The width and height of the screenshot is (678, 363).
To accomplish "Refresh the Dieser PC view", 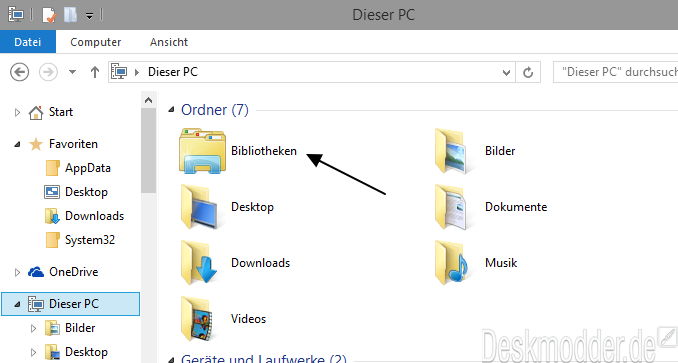I will [528, 72].
